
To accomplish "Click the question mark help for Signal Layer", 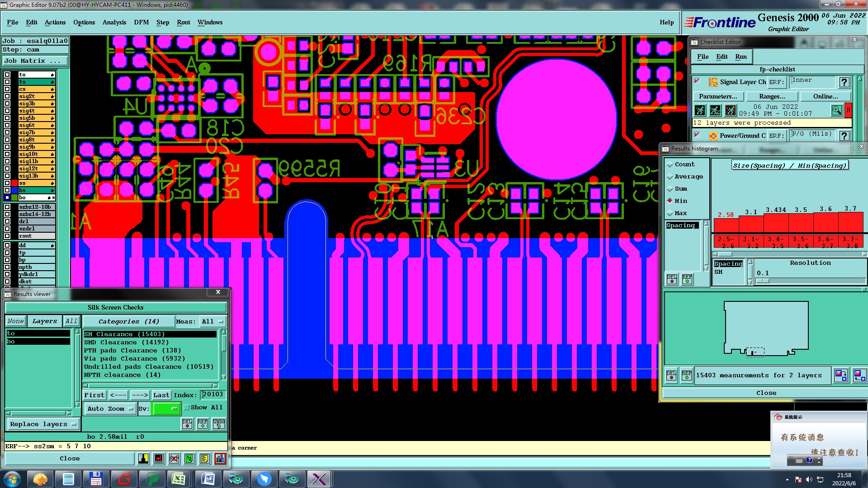I will pos(844,82).
